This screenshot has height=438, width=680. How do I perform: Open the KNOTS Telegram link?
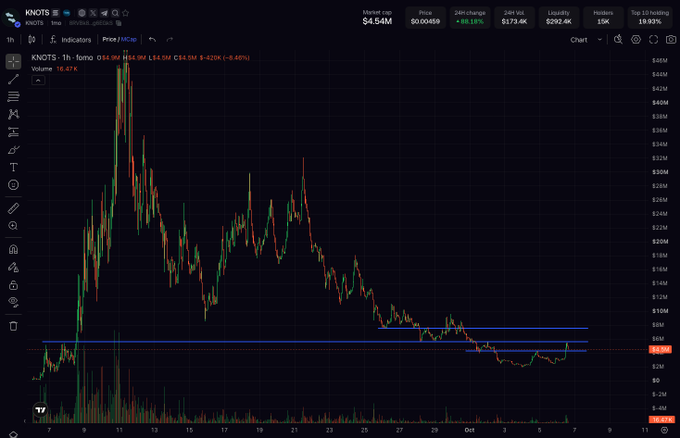(x=104, y=13)
